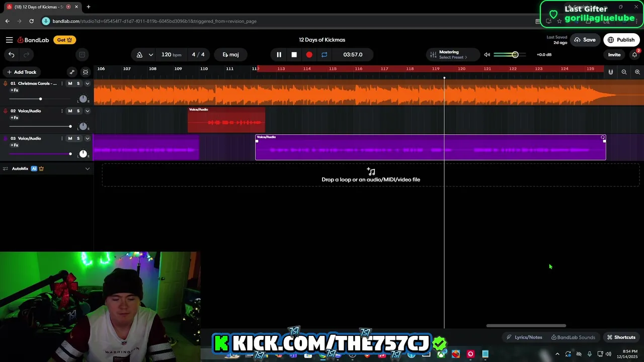
Task: Stop playback with the square button
Action: (294, 54)
